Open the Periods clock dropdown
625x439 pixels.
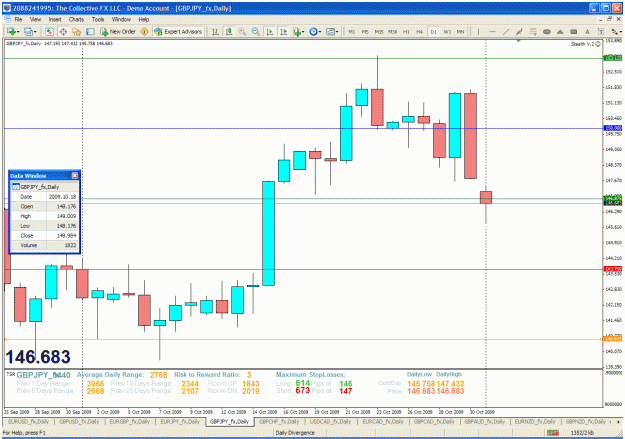tap(315, 31)
